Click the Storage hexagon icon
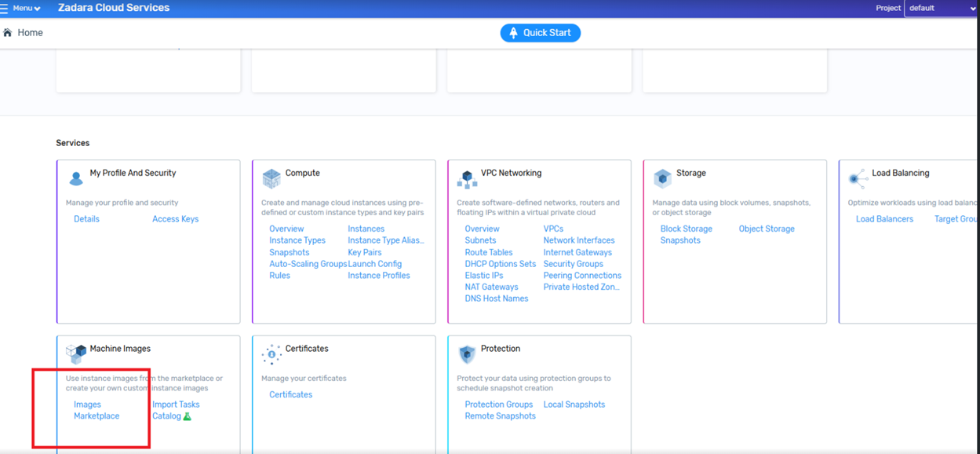This screenshot has height=454, width=980. point(662,178)
